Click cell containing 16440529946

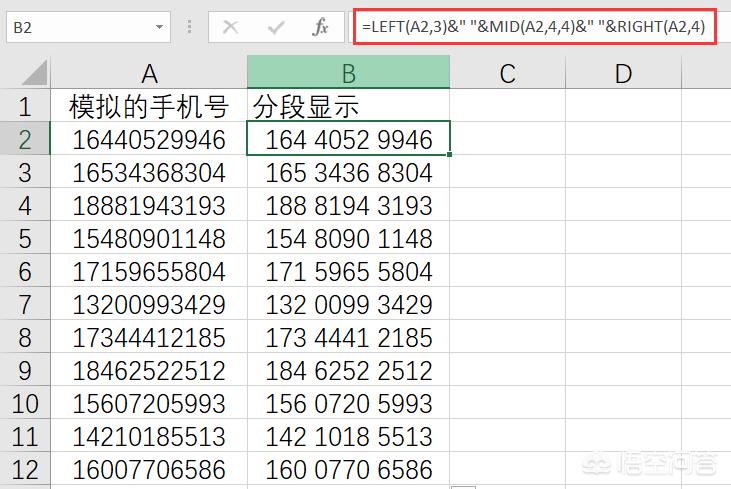(x=149, y=138)
